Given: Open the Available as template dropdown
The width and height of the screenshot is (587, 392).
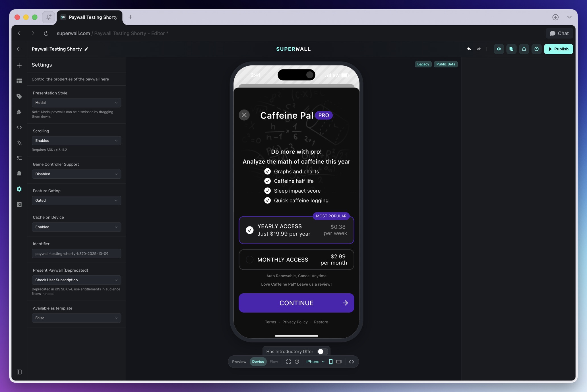Looking at the screenshot, I should click(x=77, y=318).
